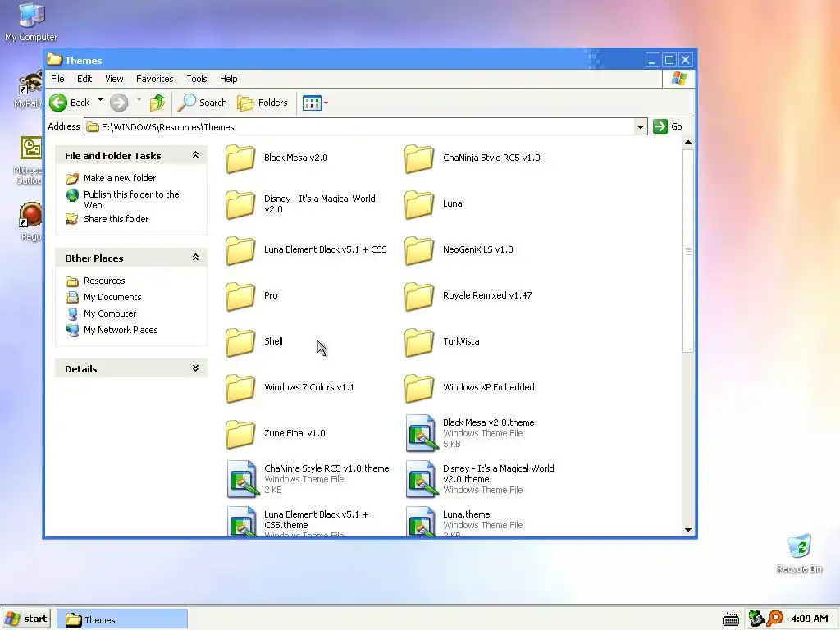Open the Search magnifier tool
The width and height of the screenshot is (840, 630).
[x=202, y=103]
